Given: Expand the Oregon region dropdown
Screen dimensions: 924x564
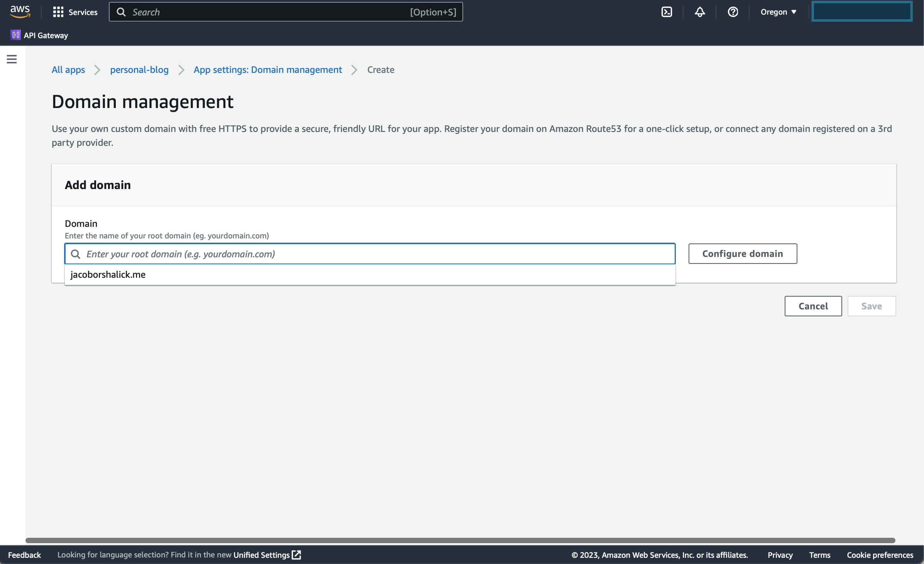Looking at the screenshot, I should pos(778,12).
